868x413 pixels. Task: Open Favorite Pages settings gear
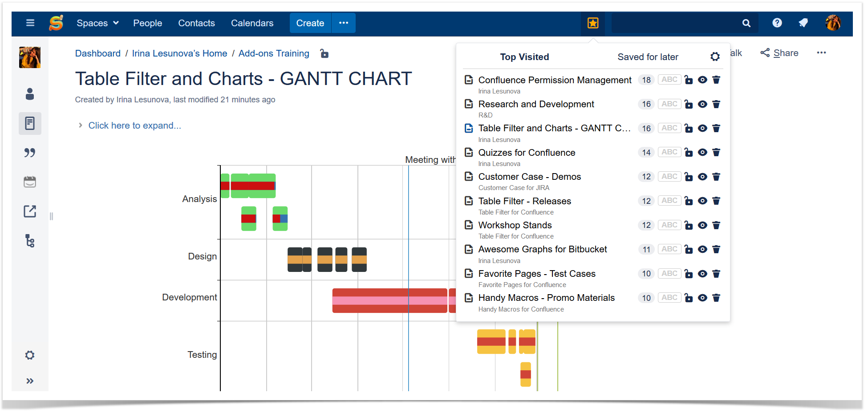tap(715, 57)
